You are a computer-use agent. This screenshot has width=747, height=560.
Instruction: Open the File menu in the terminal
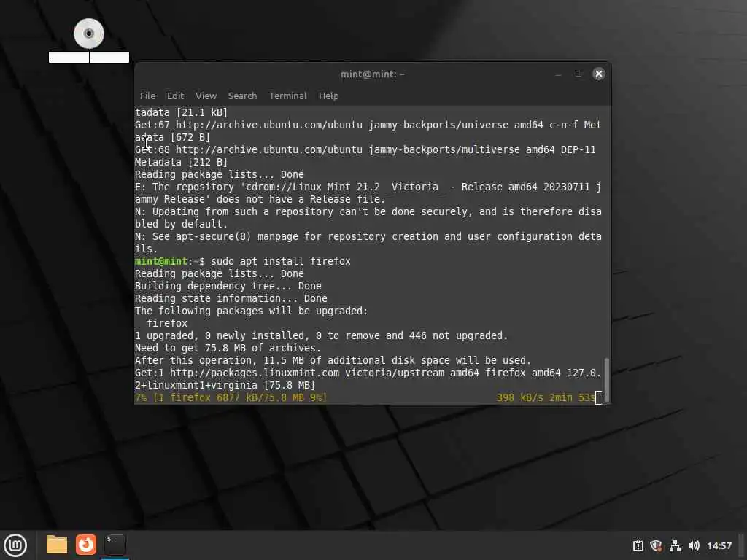click(x=147, y=96)
